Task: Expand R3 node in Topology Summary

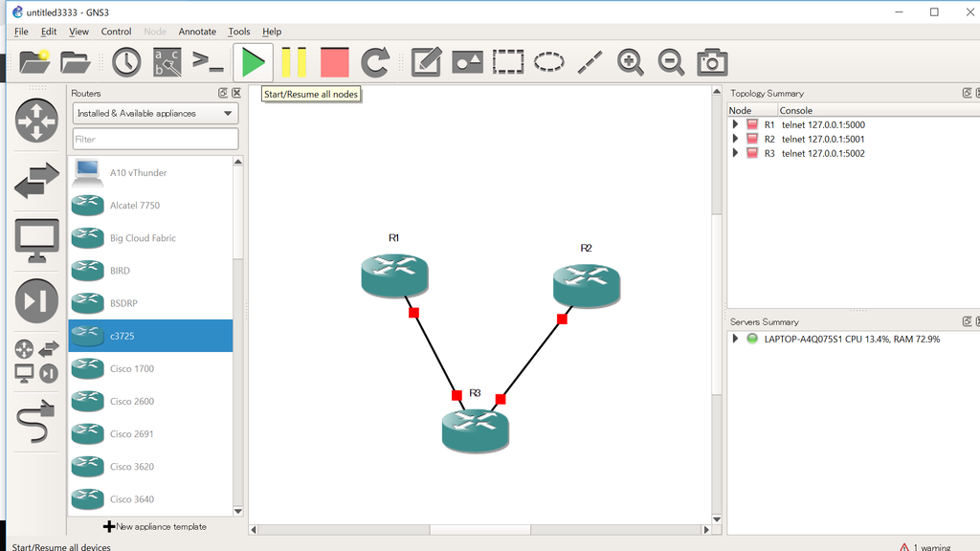Action: tap(735, 153)
